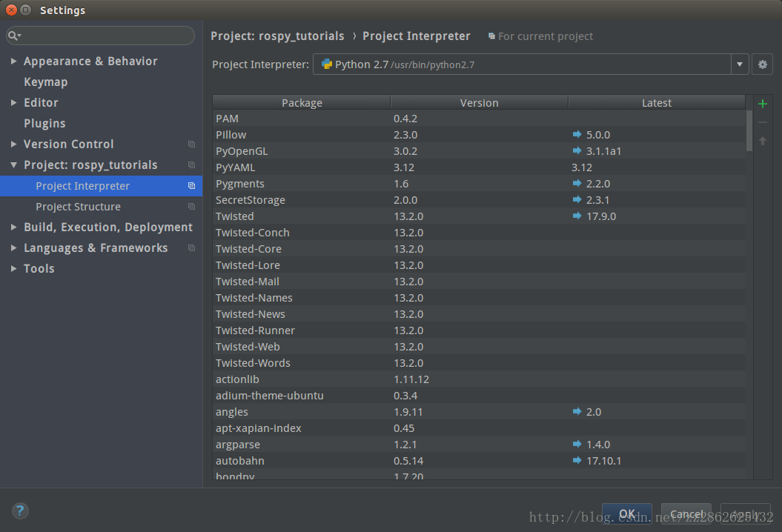Click the Latest column header
782x532 pixels.
(x=657, y=103)
